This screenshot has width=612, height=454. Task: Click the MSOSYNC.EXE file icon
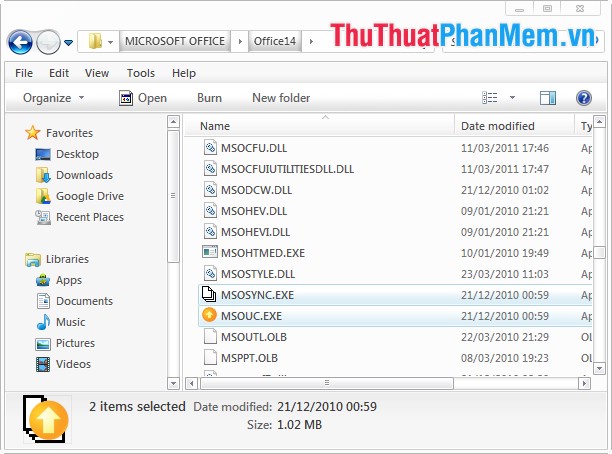(x=209, y=294)
